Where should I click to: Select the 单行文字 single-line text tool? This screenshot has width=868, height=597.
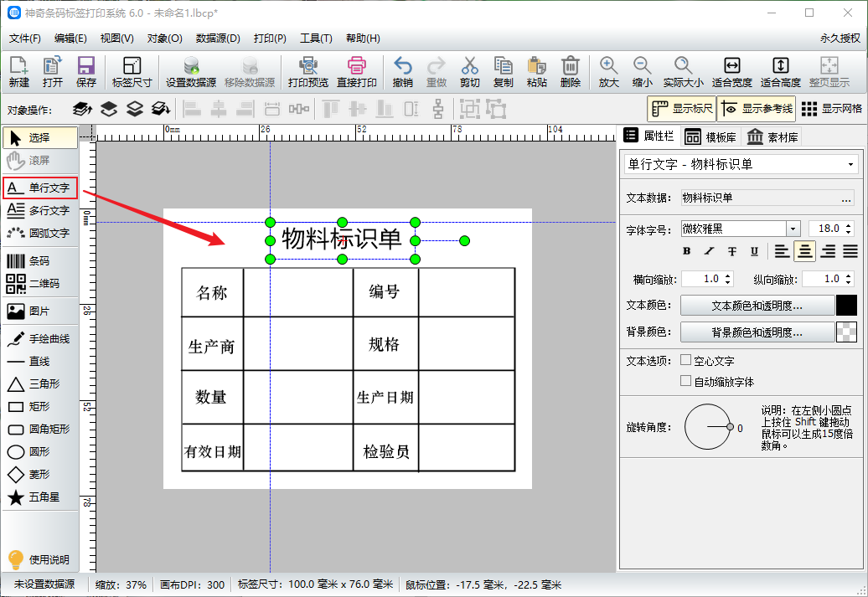tap(40, 188)
